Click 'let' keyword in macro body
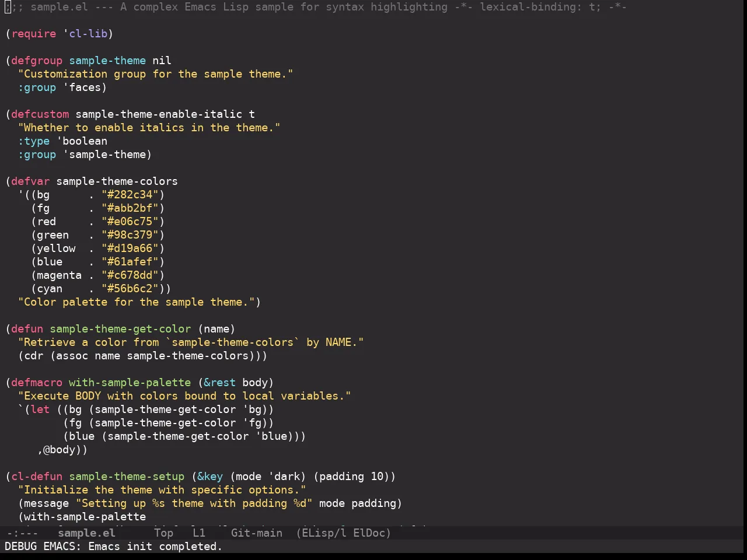This screenshot has height=560, width=747. 40,409
